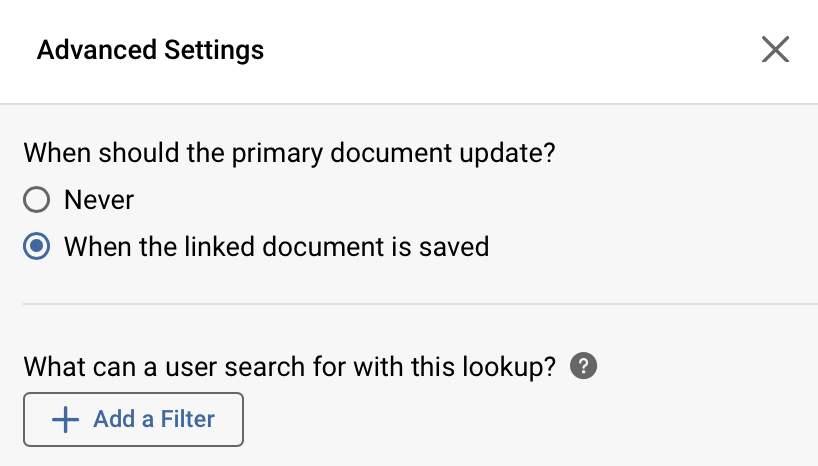Select the linked document saved radio button
Image resolution: width=818 pixels, height=466 pixels.
click(x=37, y=246)
